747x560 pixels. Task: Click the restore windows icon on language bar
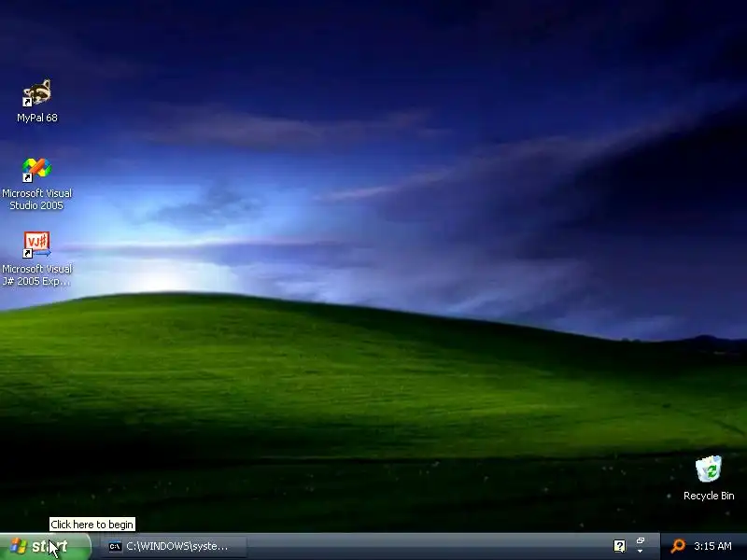641,541
